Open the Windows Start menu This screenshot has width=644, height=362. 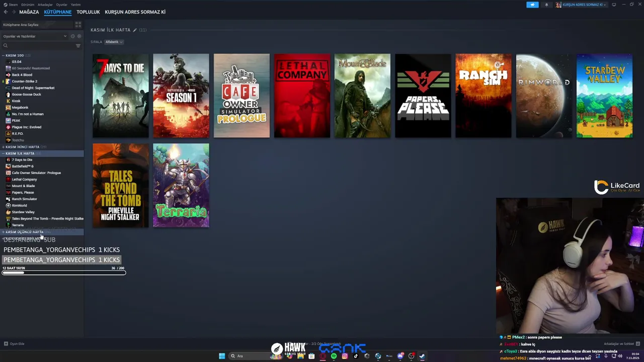click(x=222, y=356)
